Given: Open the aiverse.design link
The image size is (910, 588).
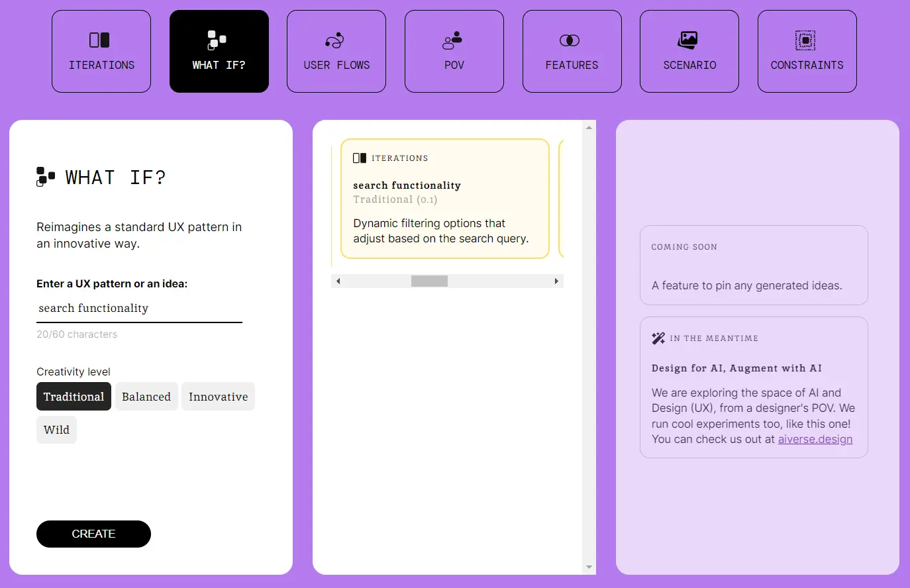Looking at the screenshot, I should (x=815, y=440).
